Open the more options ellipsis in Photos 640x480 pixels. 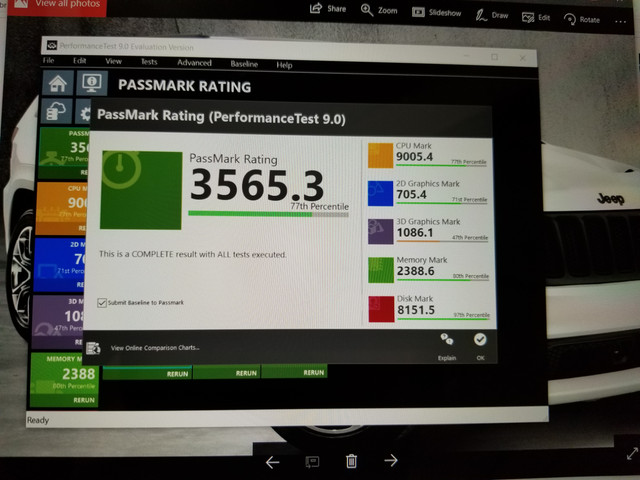(x=620, y=22)
